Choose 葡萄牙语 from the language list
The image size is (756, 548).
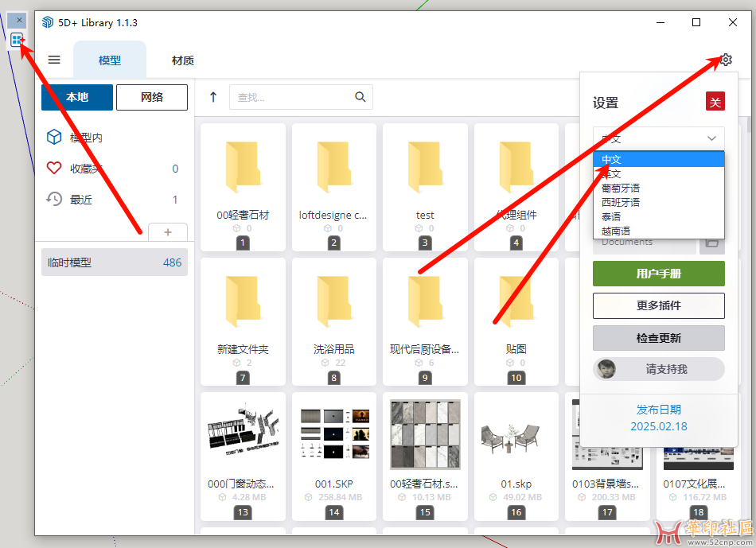[x=621, y=188]
